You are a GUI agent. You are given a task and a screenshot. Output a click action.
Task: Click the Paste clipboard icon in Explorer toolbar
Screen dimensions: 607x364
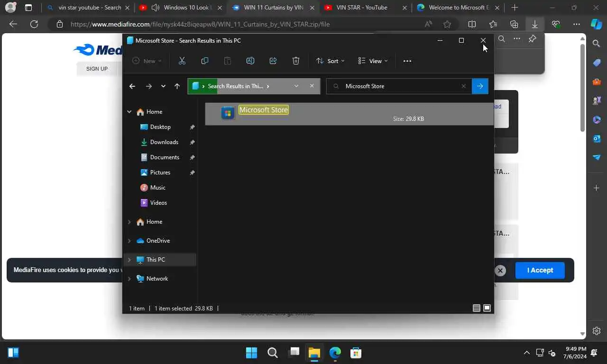(227, 61)
